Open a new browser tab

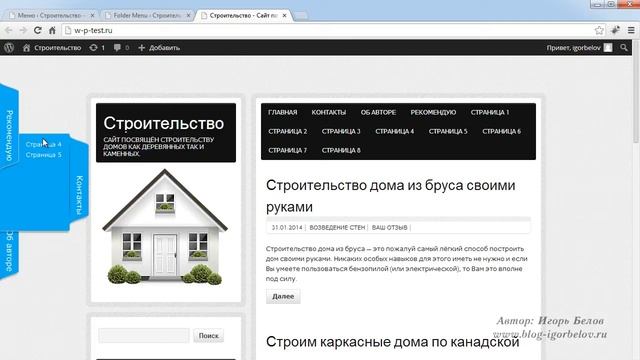(300, 16)
